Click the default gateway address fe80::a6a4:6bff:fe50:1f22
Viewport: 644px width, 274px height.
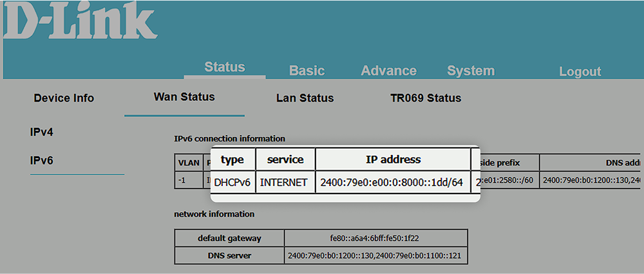377,238
